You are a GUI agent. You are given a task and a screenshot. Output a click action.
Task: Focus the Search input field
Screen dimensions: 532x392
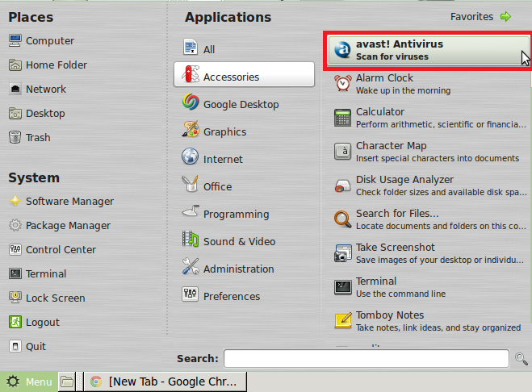(367, 358)
